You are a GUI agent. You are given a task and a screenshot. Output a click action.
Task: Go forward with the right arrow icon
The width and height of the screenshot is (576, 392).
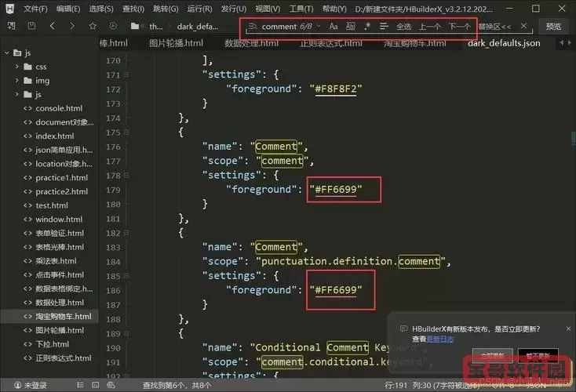point(72,26)
